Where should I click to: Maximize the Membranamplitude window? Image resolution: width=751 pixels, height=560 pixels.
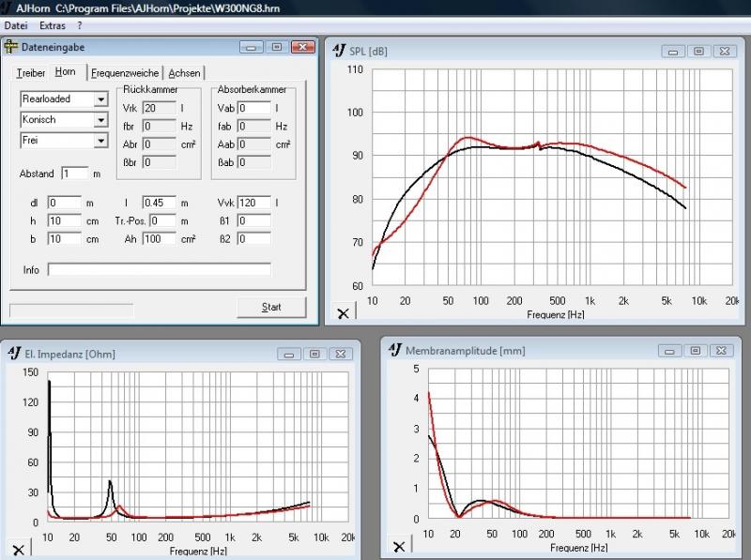[x=695, y=351]
